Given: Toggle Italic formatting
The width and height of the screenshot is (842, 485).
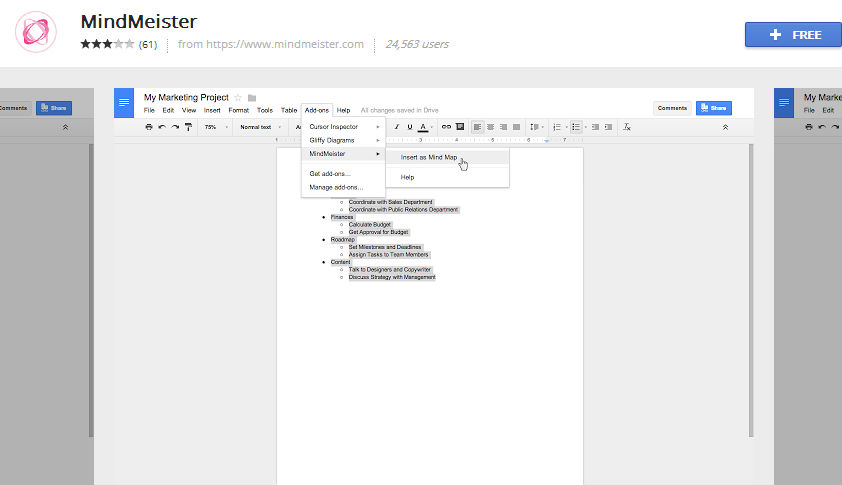Looking at the screenshot, I should pyautogui.click(x=396, y=127).
